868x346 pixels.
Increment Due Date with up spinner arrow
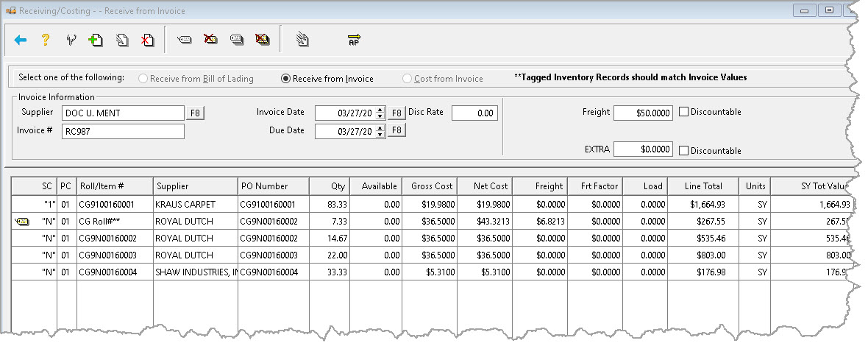[x=380, y=128]
